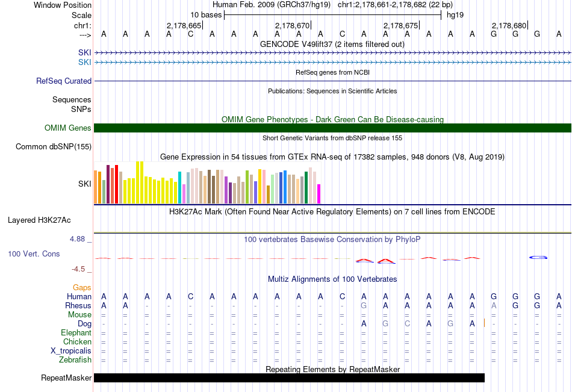Screen dimensions: 572x392
Task: Click the Mouse species row label
Action: [79, 314]
